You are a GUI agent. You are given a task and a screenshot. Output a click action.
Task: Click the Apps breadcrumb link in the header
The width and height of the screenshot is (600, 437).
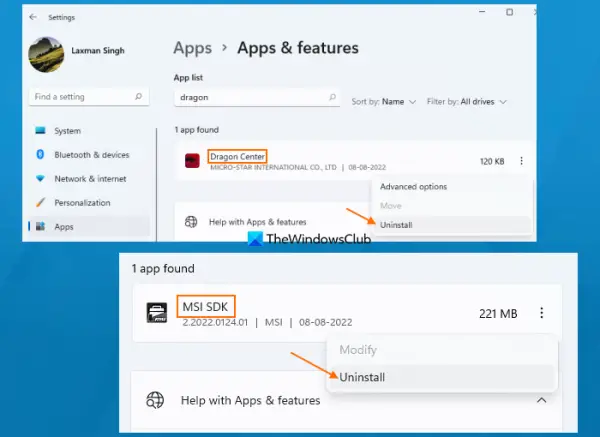[x=193, y=48]
